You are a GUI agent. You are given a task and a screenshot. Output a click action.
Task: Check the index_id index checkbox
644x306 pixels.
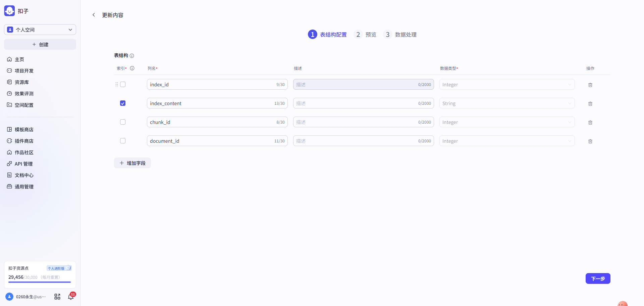pos(123,84)
